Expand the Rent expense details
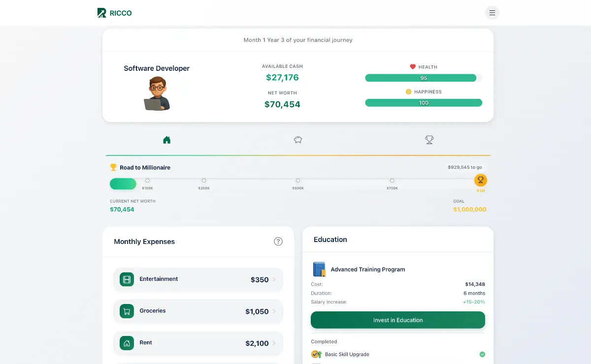 [x=275, y=343]
